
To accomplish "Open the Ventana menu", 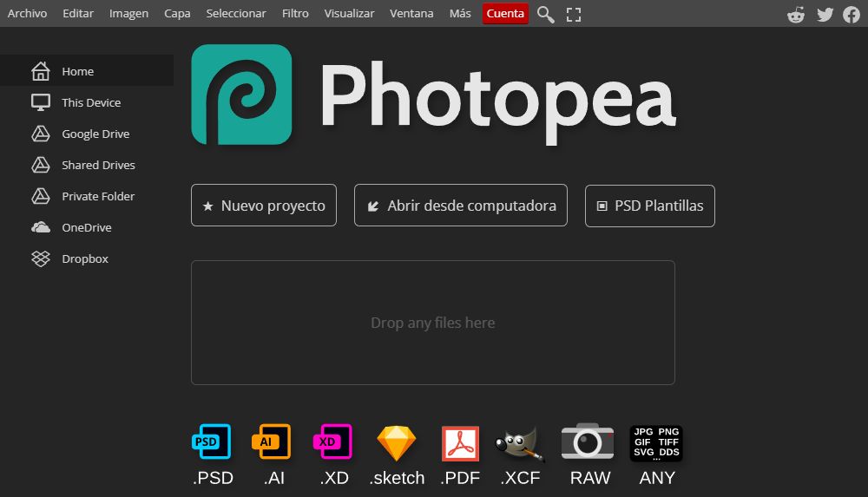I will (411, 13).
